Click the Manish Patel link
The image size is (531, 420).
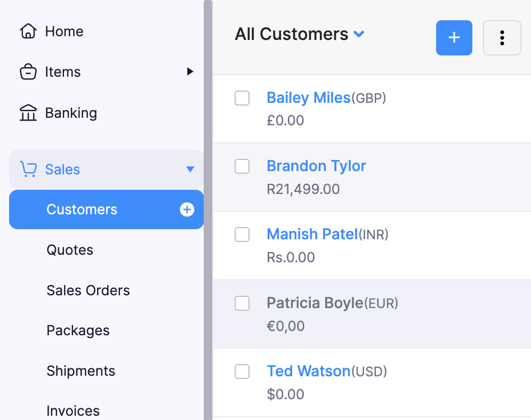pyautogui.click(x=312, y=234)
